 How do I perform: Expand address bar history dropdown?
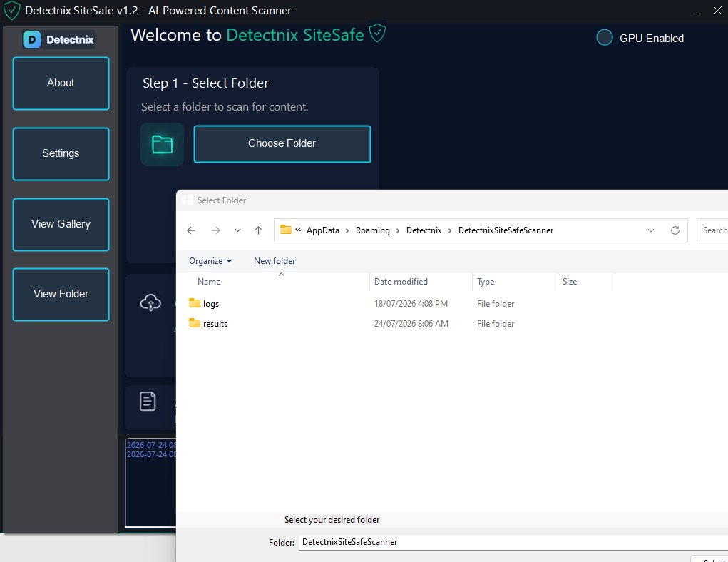pyautogui.click(x=651, y=230)
